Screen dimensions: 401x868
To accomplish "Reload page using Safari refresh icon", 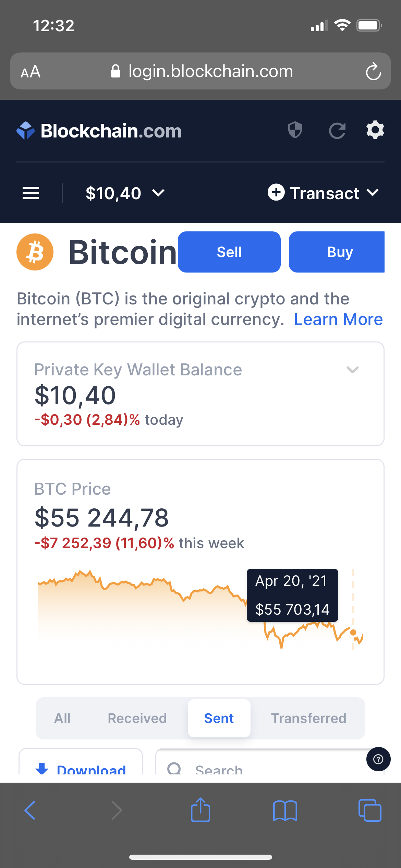I will pos(373,71).
